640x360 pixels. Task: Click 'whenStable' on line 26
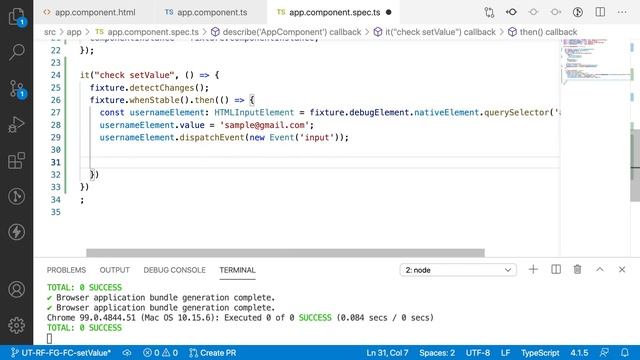[x=154, y=100]
